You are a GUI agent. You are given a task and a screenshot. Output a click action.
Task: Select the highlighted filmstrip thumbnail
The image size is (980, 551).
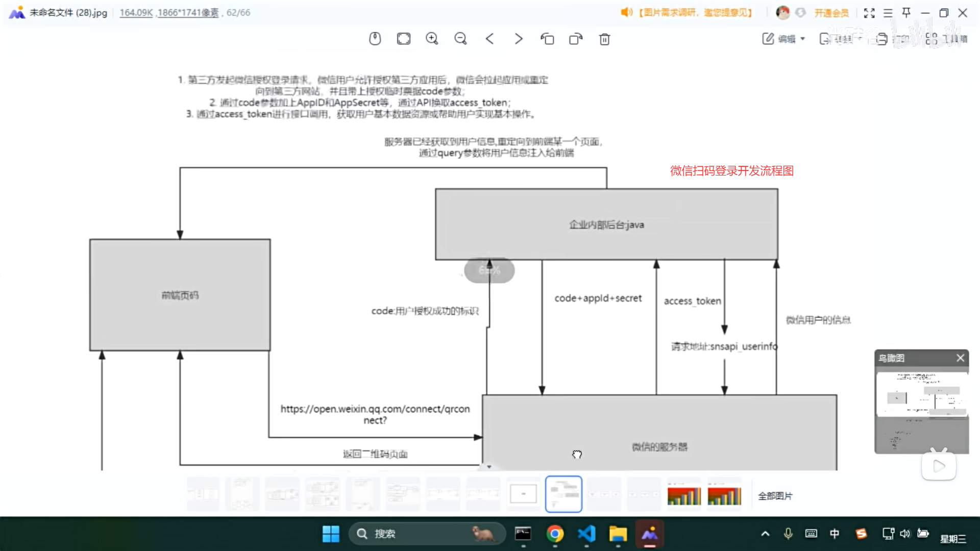pos(563,494)
